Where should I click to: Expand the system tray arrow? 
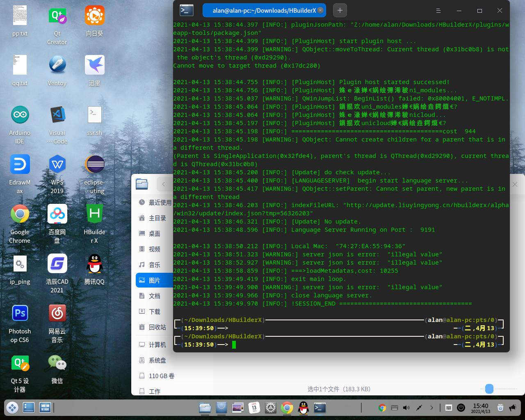pyautogui.click(x=431, y=408)
